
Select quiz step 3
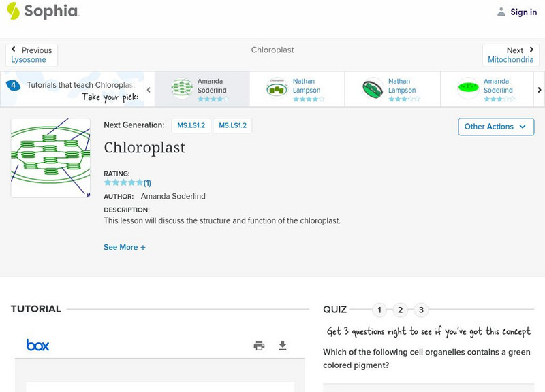(x=422, y=309)
